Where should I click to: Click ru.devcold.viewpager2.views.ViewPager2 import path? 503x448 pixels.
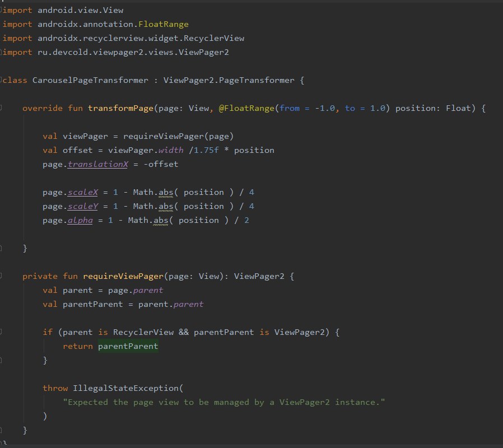pyautogui.click(x=133, y=52)
